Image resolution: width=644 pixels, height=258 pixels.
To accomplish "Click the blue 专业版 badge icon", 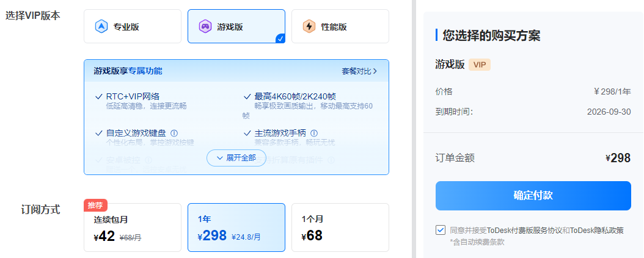I will pyautogui.click(x=101, y=27).
